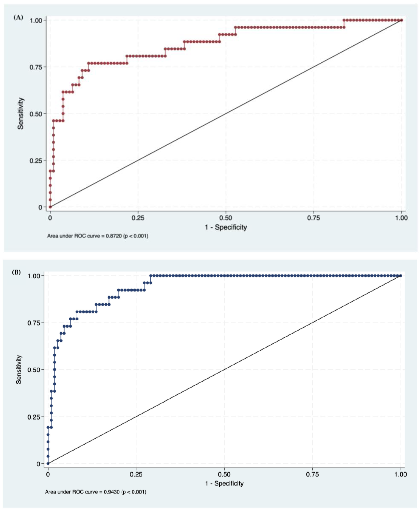420x511 pixels.
Task: Click panel B's "1 - Specificity" axis title
Action: [x=224, y=483]
